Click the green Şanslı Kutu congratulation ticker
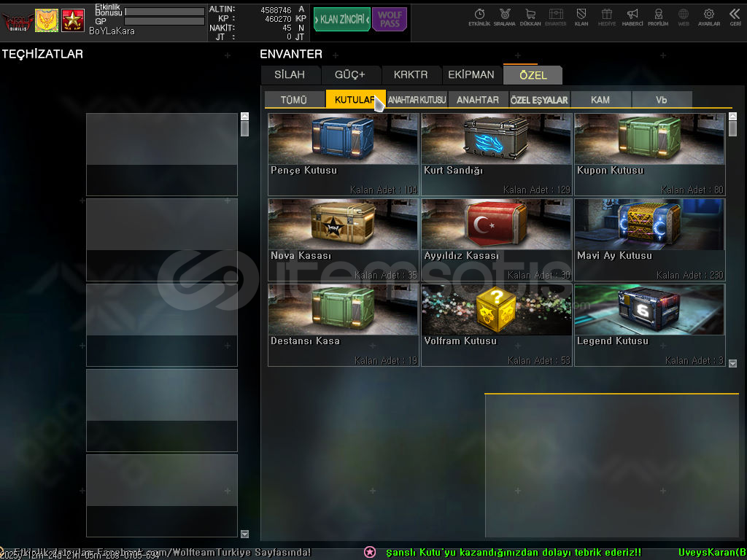 click(x=514, y=553)
